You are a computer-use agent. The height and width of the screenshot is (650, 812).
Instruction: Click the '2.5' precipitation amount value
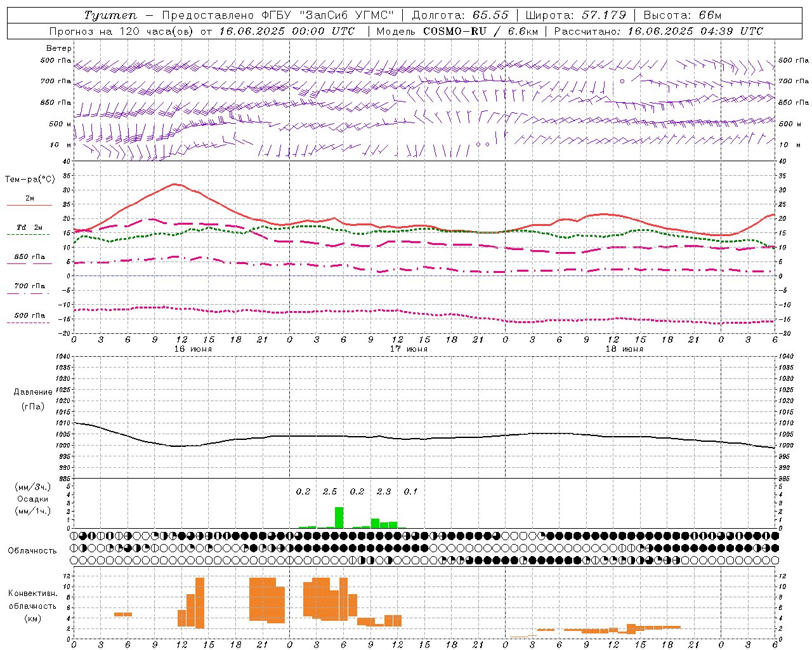point(330,492)
